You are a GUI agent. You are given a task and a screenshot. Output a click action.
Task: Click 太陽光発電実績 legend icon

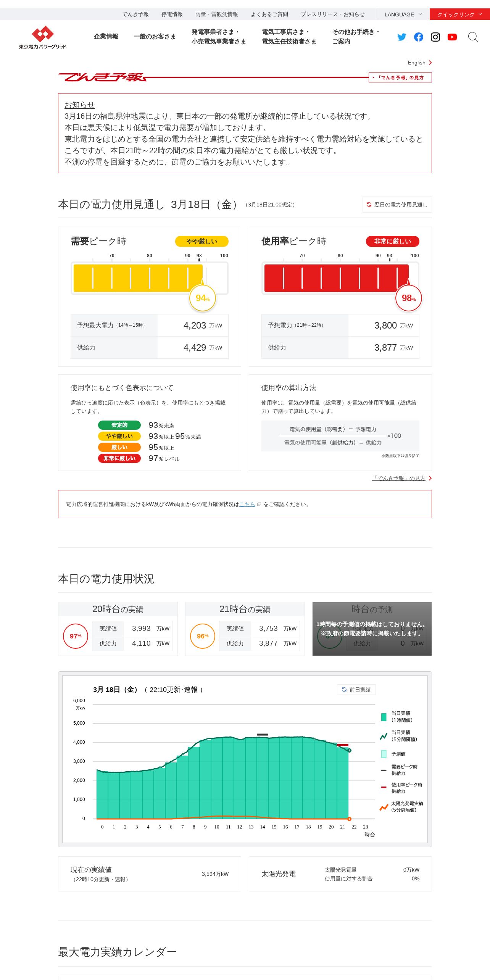[x=384, y=807]
